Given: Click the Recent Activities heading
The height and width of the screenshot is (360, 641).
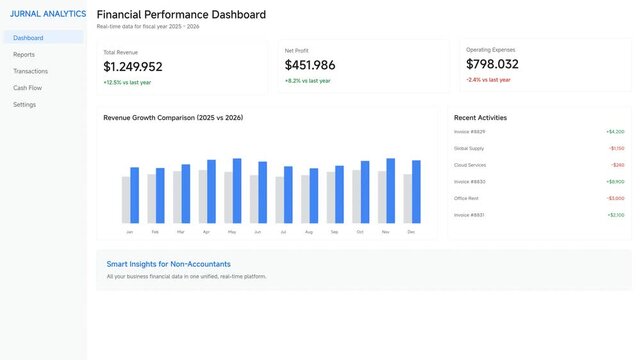Looking at the screenshot, I should [x=480, y=118].
